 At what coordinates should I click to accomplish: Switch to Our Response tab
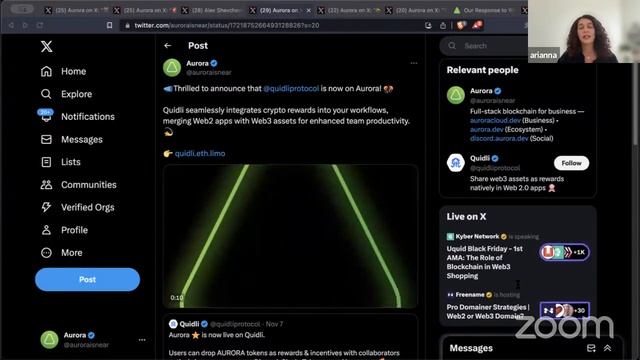484,10
